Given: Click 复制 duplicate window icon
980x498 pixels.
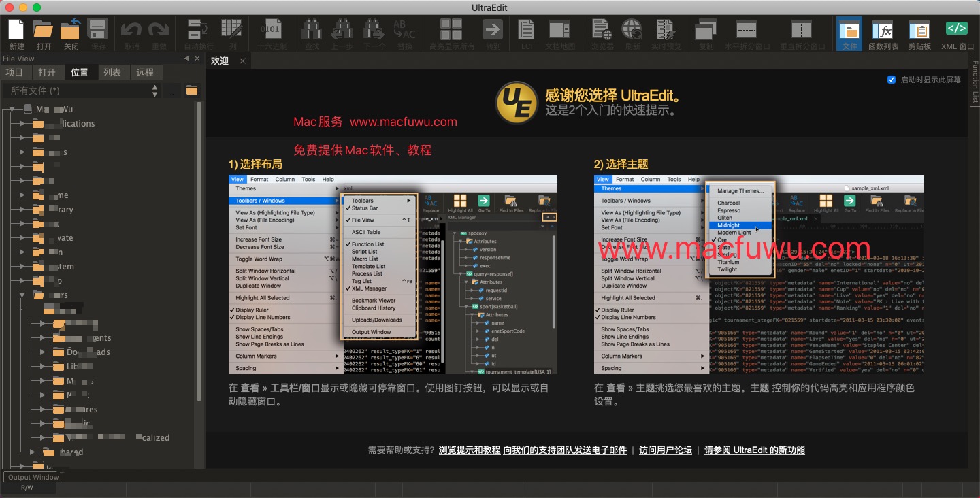Looking at the screenshot, I should [706, 34].
